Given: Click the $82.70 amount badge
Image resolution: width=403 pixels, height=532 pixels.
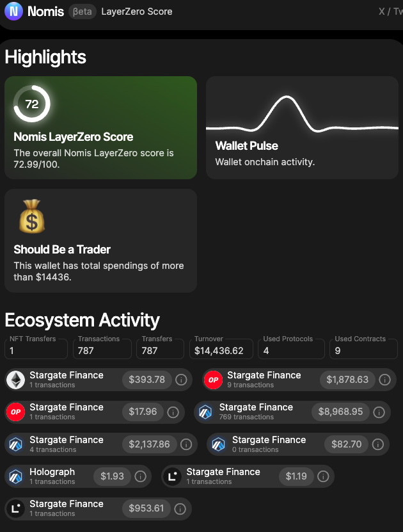Looking at the screenshot, I should pos(347,444).
